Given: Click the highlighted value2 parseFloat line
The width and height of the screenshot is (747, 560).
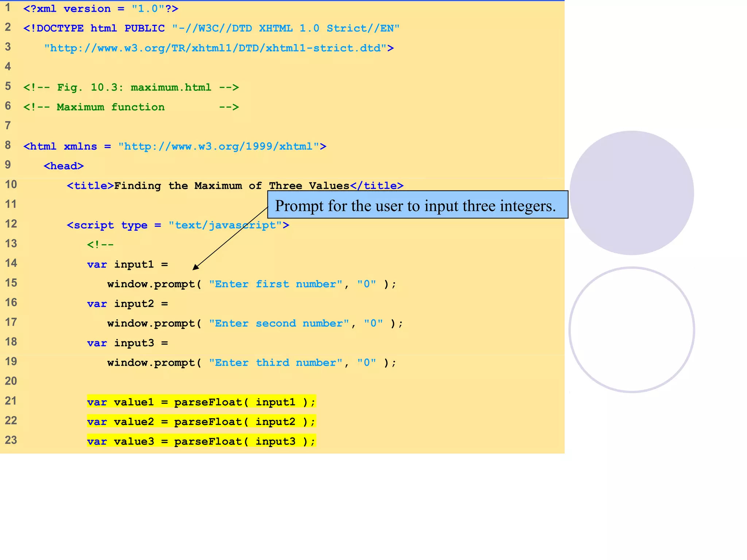Looking at the screenshot, I should 201,422.
